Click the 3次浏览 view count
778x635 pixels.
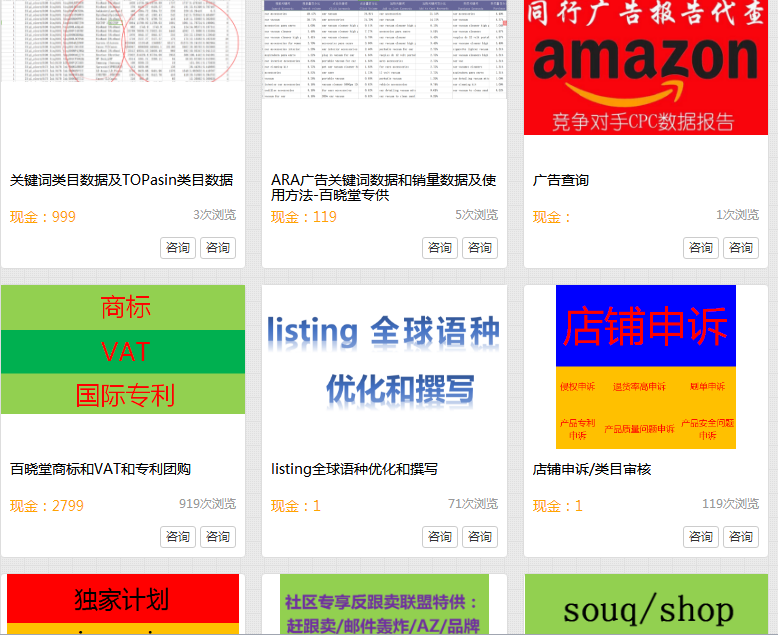point(214,215)
